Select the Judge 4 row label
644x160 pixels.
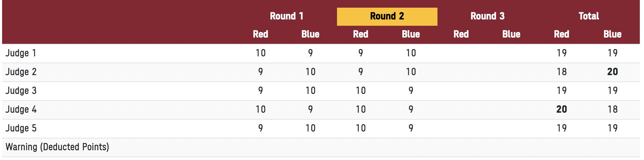(x=21, y=110)
